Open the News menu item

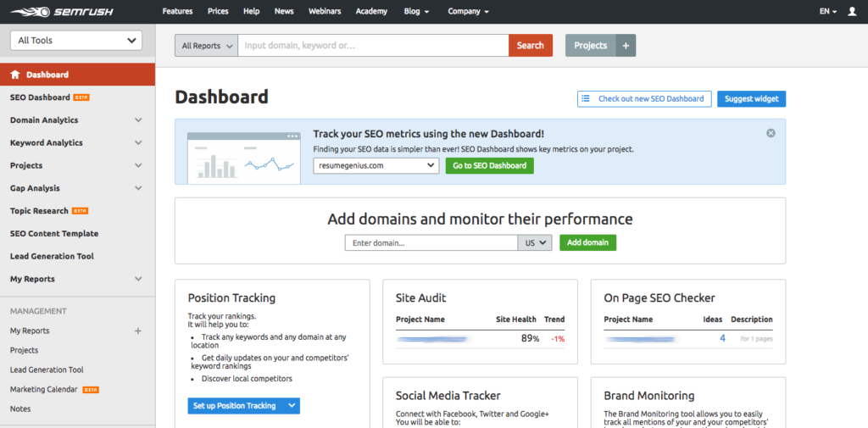click(x=284, y=11)
